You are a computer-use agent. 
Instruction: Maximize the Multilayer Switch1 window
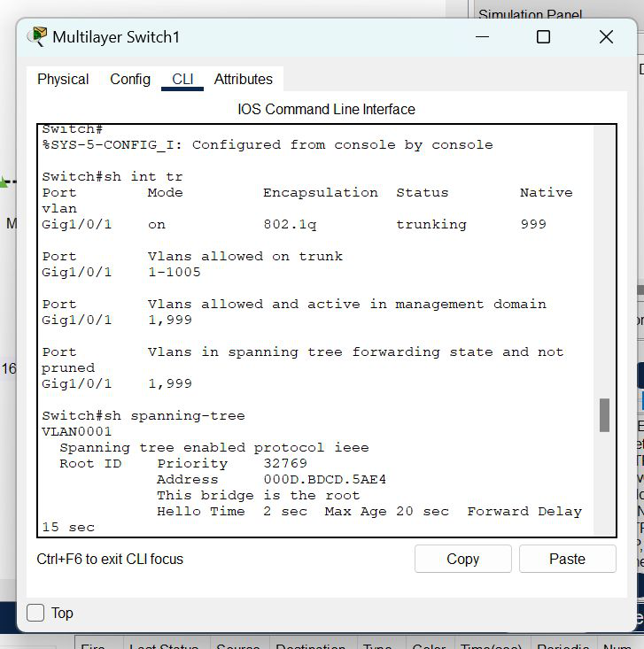coord(543,36)
